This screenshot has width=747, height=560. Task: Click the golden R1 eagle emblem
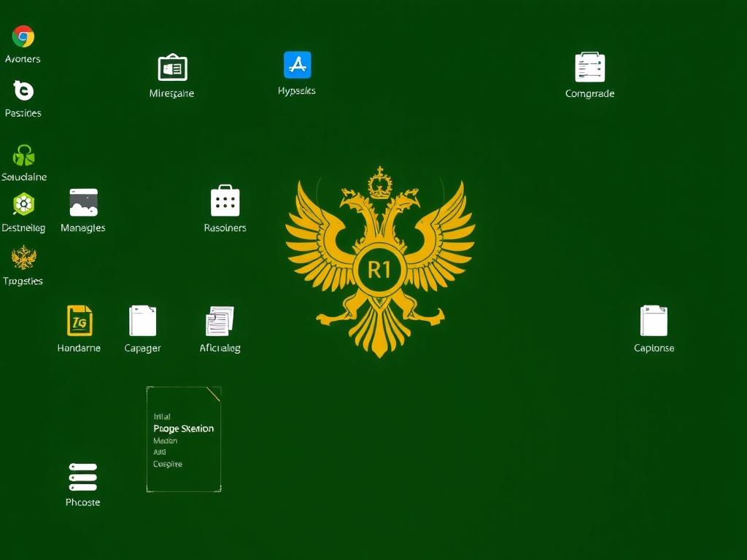pos(379,270)
